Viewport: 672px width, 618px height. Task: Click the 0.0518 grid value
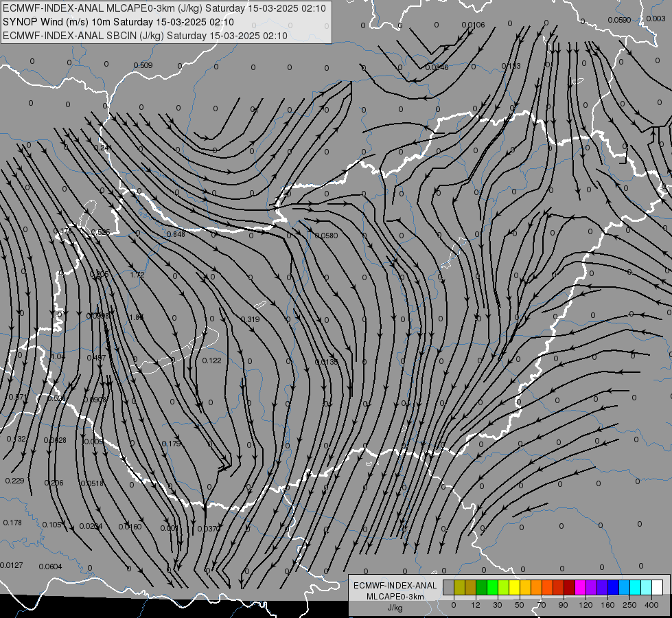[x=92, y=483]
